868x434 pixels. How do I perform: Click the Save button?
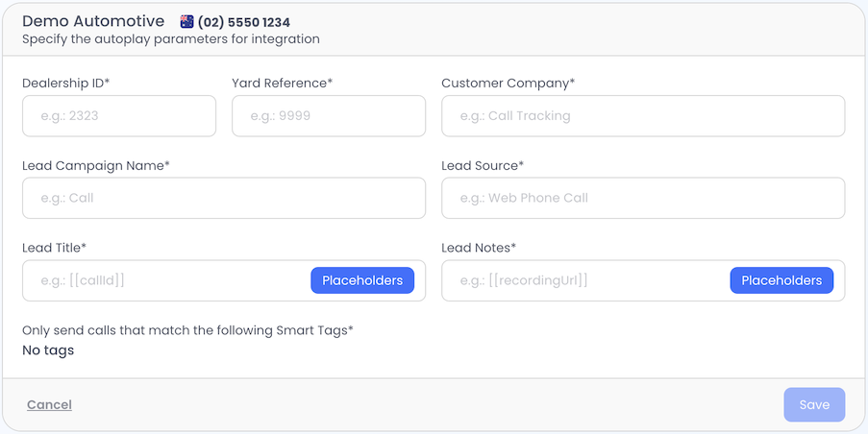pyautogui.click(x=814, y=404)
